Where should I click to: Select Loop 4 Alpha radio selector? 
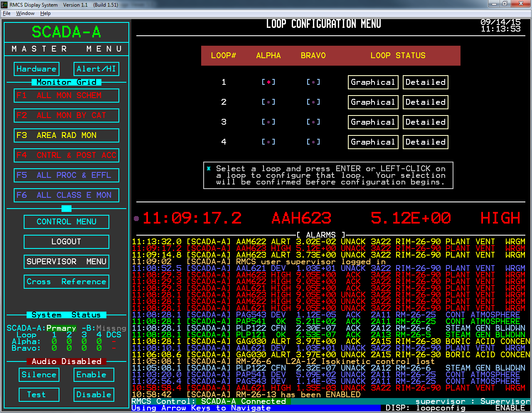tap(268, 142)
